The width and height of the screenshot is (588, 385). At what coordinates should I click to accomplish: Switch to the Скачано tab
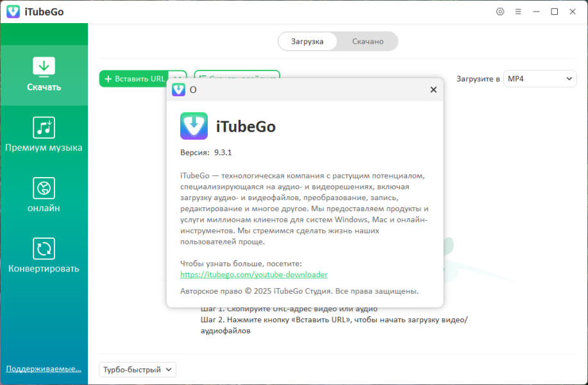367,41
